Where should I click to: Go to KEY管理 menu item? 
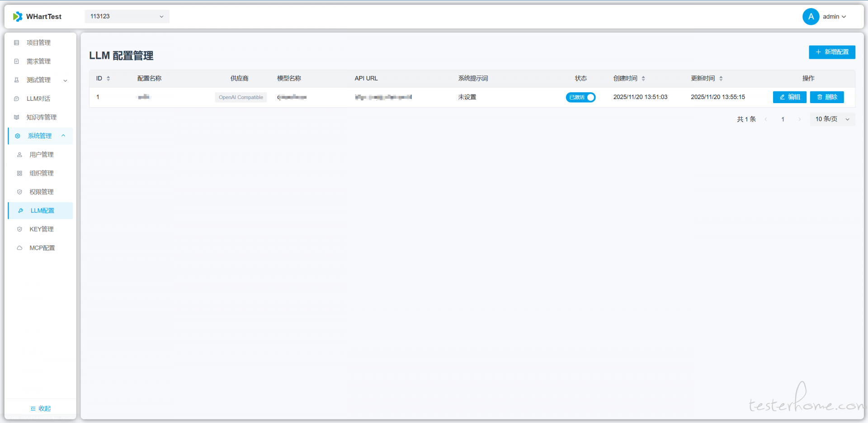[x=42, y=229]
